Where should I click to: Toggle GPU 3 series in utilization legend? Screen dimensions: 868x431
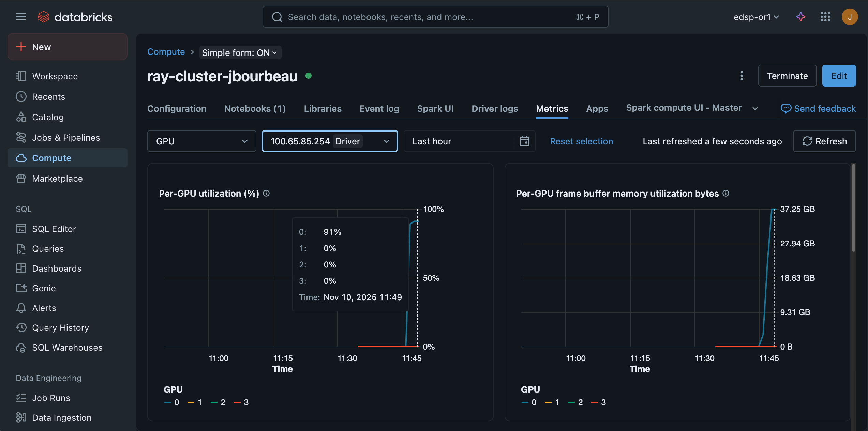coord(241,402)
